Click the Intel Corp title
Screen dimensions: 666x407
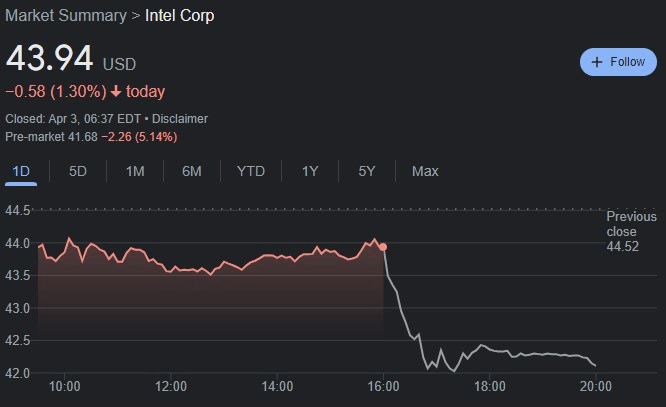(180, 16)
